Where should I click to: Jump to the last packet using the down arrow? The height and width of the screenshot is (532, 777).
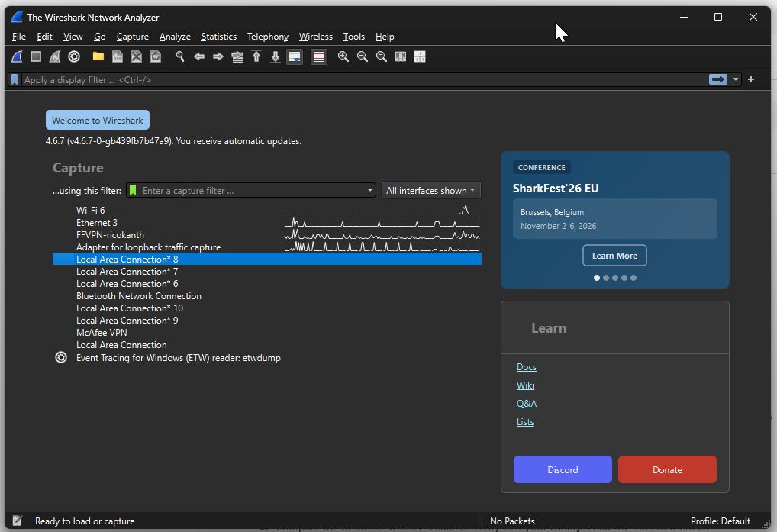(x=276, y=56)
